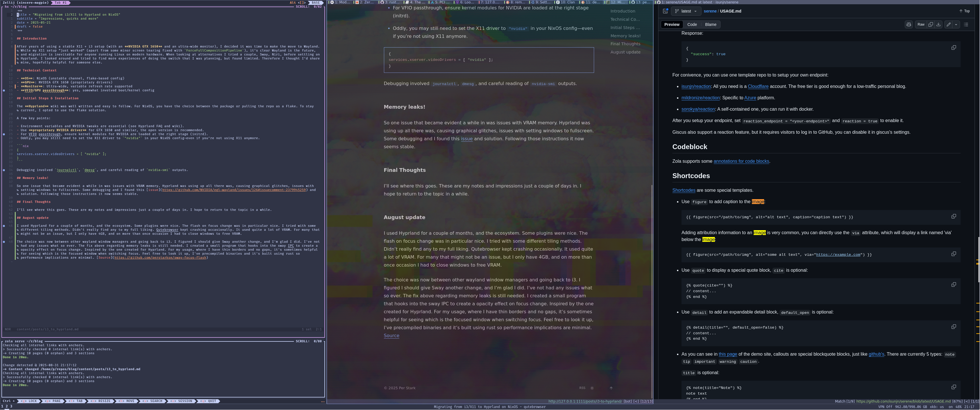Open the isunjn/reaction link

696,86
